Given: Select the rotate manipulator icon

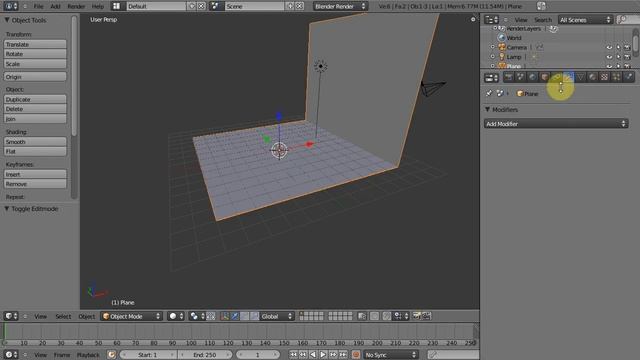Looking at the screenshot, I should point(244,316).
